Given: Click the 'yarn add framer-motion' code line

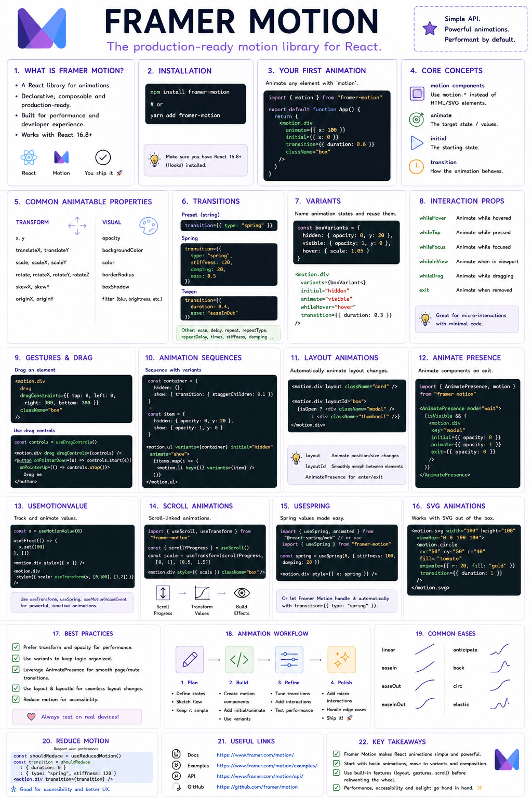Looking at the screenshot, I should click(185, 115).
